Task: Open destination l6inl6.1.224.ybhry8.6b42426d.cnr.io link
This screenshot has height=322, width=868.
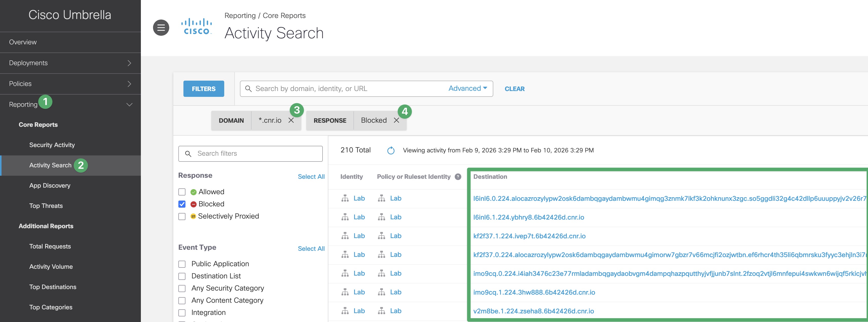Action: coord(528,217)
